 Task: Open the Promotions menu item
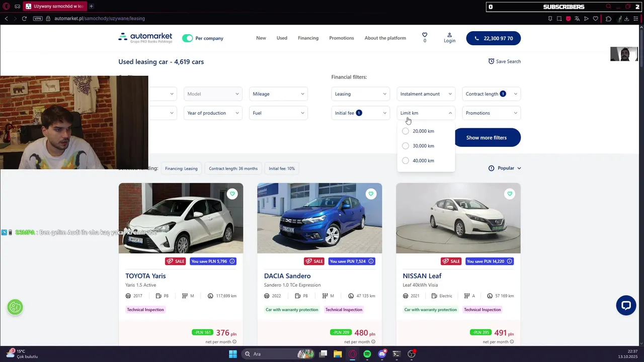tap(342, 38)
